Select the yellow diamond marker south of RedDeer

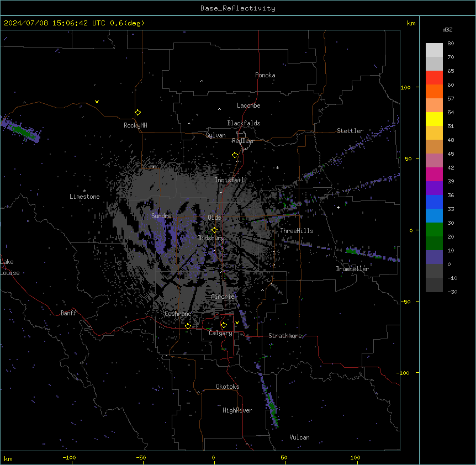pyautogui.click(x=235, y=155)
